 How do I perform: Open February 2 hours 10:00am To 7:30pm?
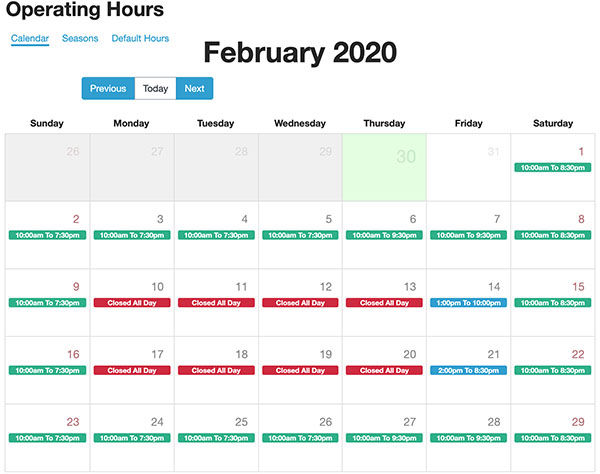point(47,235)
